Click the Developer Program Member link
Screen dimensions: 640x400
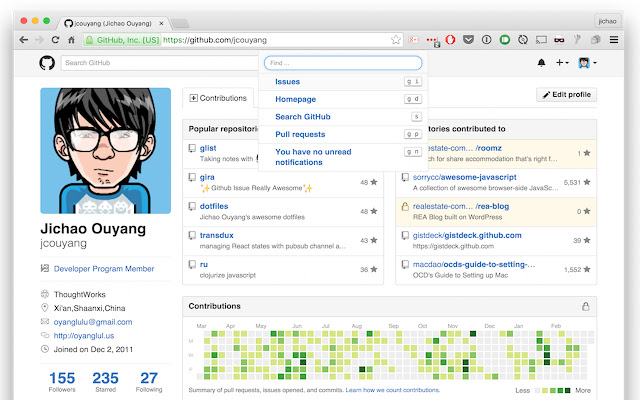[x=104, y=269]
